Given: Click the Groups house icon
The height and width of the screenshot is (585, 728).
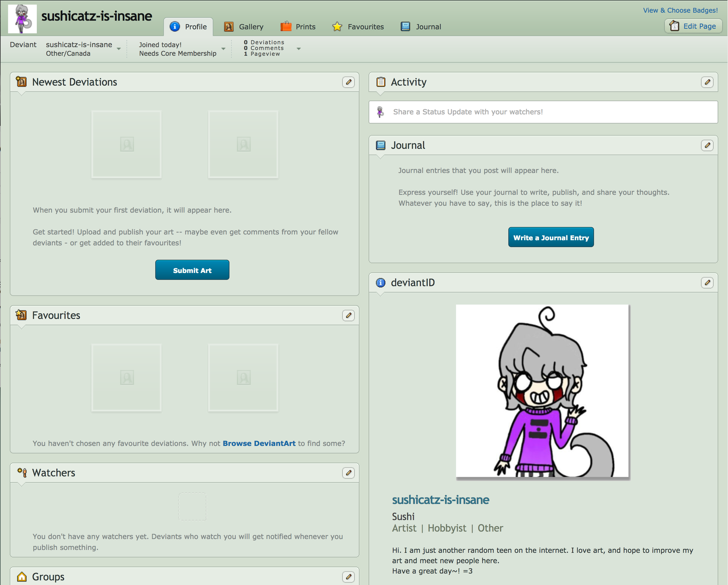Looking at the screenshot, I should pyautogui.click(x=22, y=577).
